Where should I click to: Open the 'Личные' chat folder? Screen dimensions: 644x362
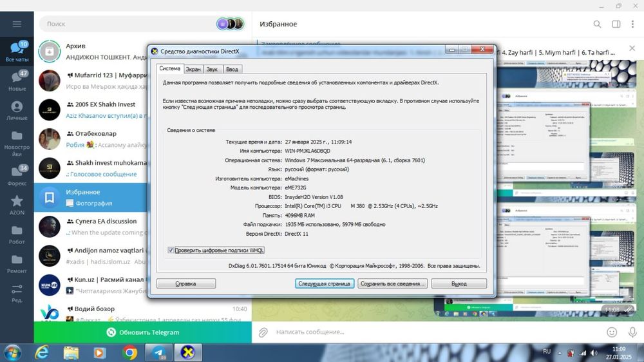pos(17,110)
